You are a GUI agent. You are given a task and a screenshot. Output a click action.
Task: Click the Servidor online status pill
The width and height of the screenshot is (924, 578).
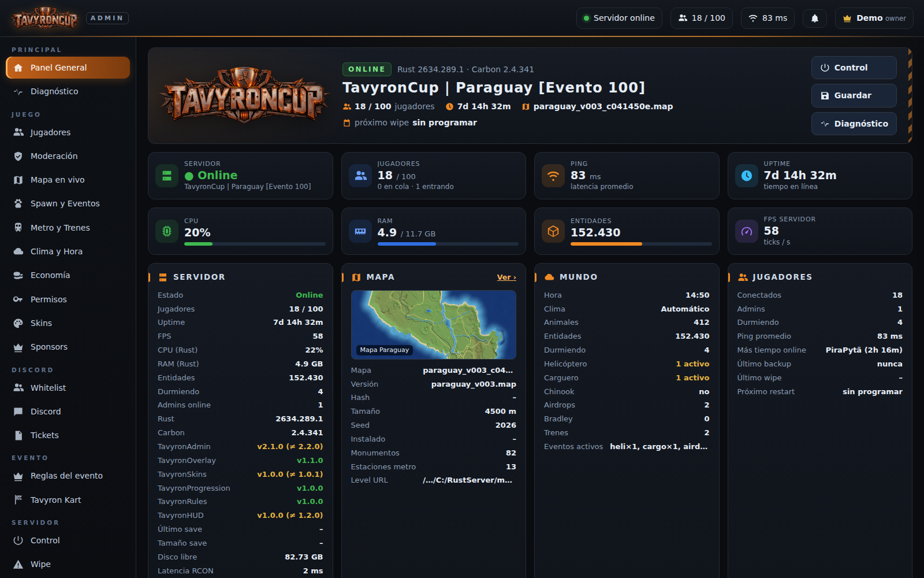[619, 18]
